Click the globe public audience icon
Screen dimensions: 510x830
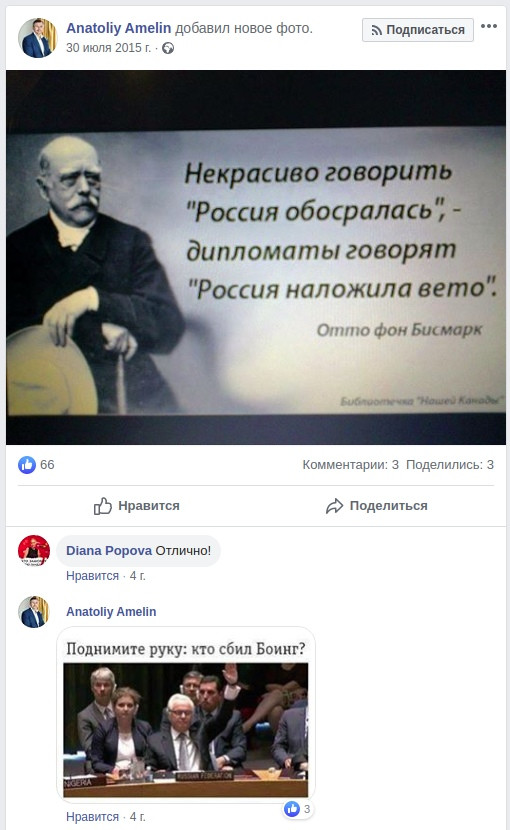[168, 48]
